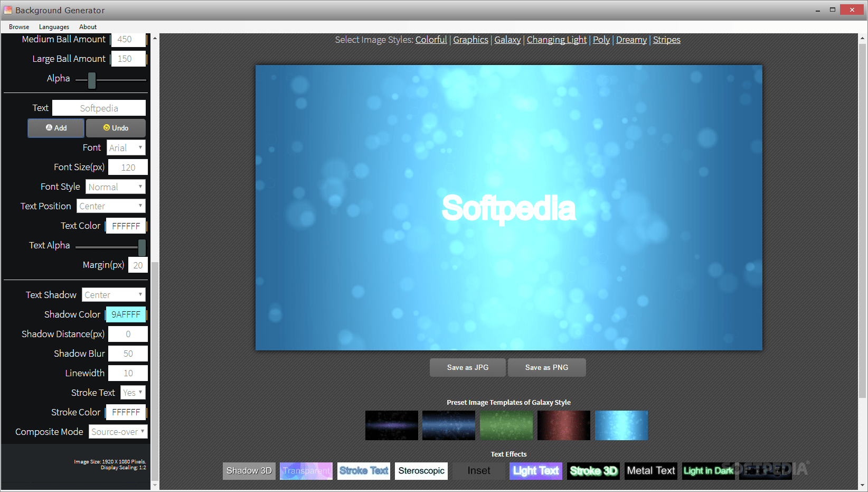868x492 pixels.
Task: Open the Font Style dropdown
Action: (x=116, y=187)
